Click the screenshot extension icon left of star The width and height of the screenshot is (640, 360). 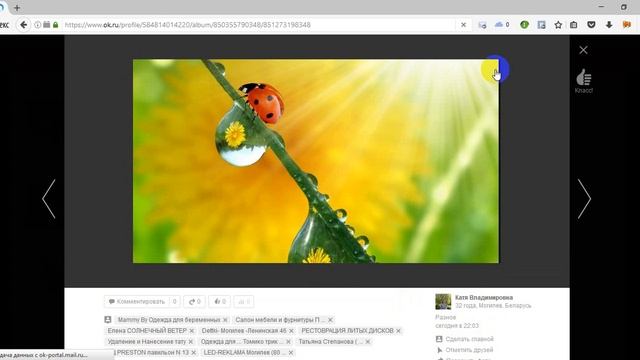[541, 25]
